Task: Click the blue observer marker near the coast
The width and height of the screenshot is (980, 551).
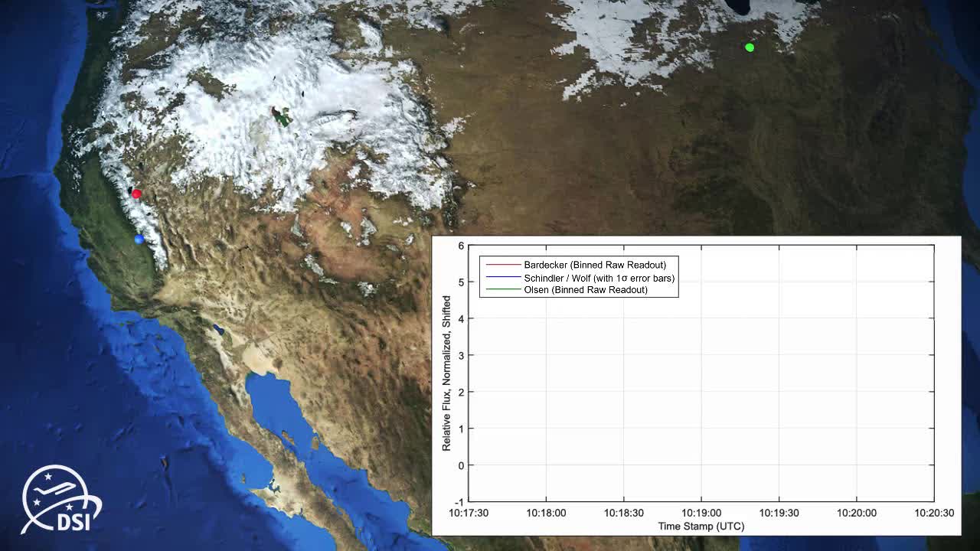Action: [139, 240]
